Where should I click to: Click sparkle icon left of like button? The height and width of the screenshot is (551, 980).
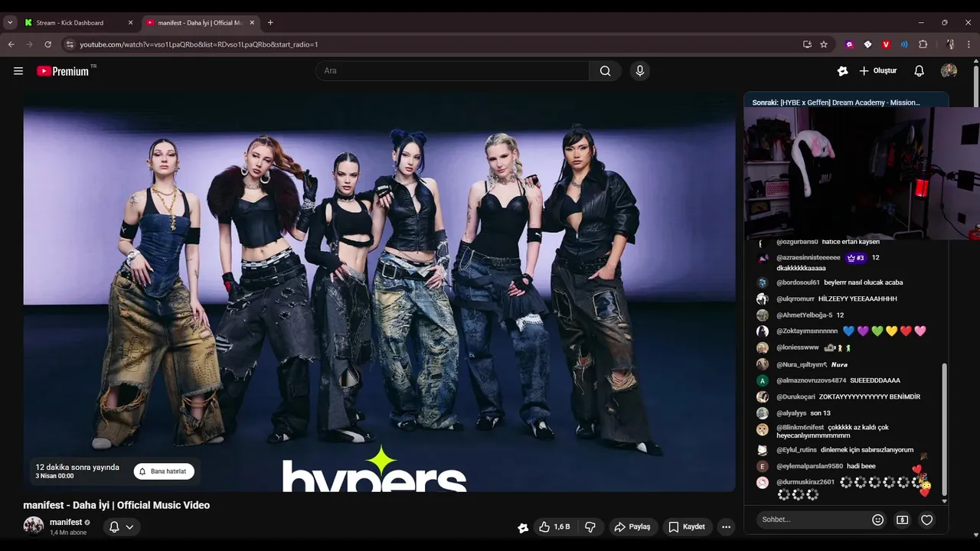(523, 527)
